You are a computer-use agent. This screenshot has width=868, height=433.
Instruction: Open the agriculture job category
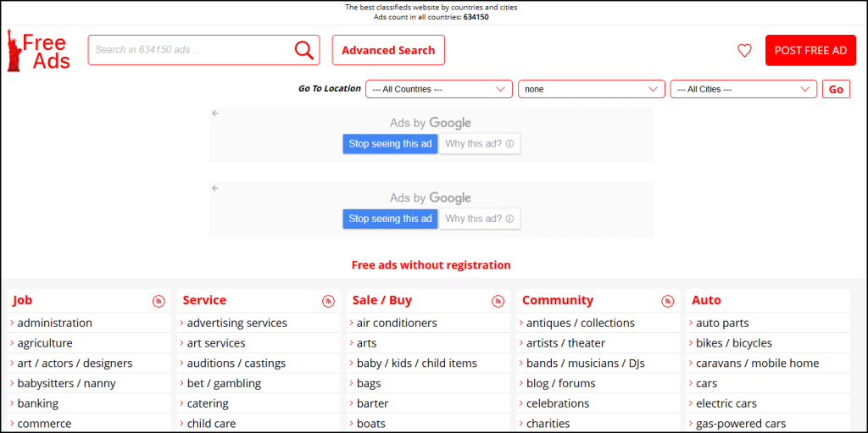click(45, 343)
